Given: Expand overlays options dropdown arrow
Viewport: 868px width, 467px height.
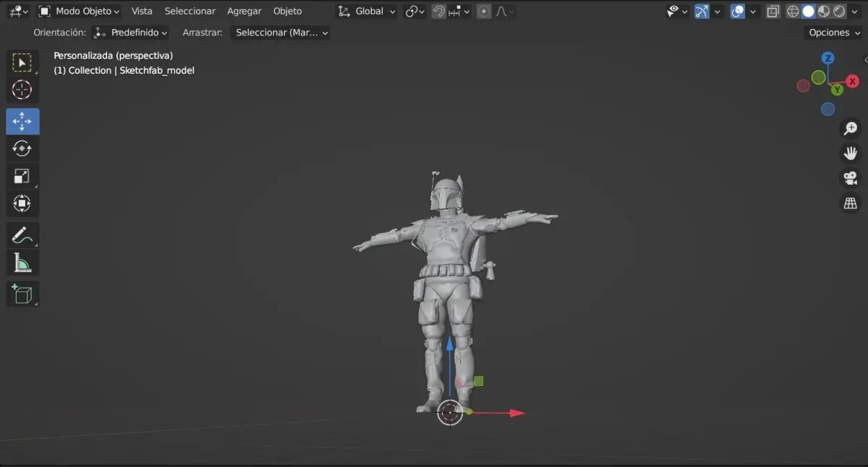Looking at the screenshot, I should tap(754, 12).
